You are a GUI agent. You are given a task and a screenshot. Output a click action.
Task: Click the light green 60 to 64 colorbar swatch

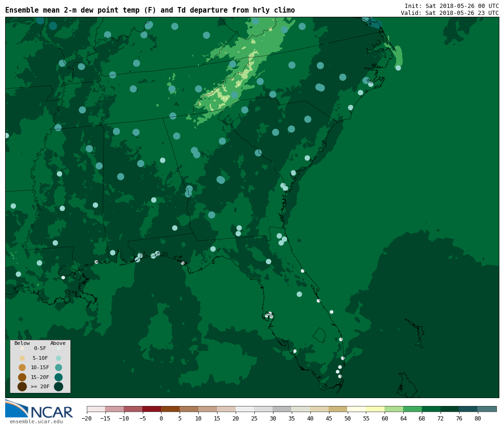(394, 409)
